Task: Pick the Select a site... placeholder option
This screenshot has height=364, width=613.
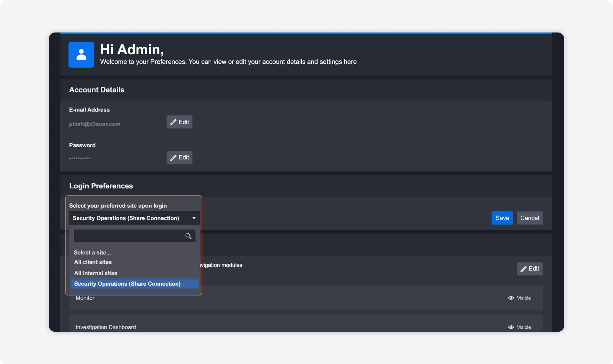Action: tap(92, 252)
